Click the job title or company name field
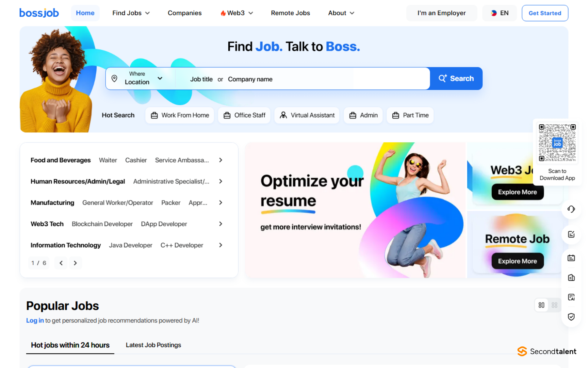Image resolution: width=588 pixels, height=368 pixels. [x=302, y=79]
